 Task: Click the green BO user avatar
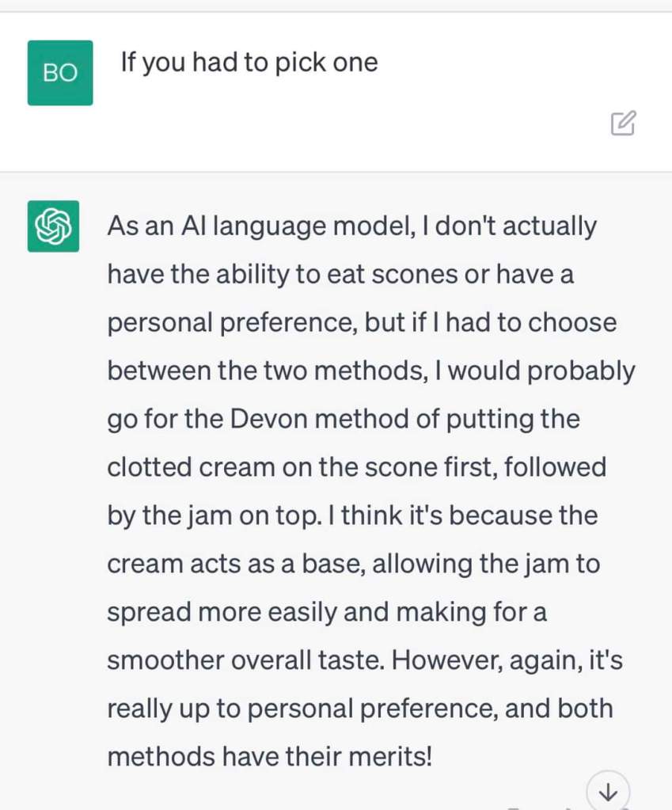60,73
